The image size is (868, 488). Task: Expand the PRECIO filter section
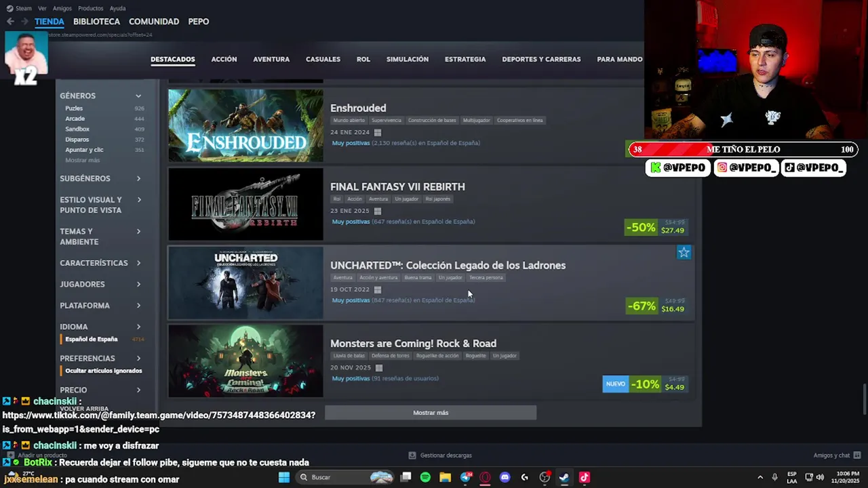(102, 390)
